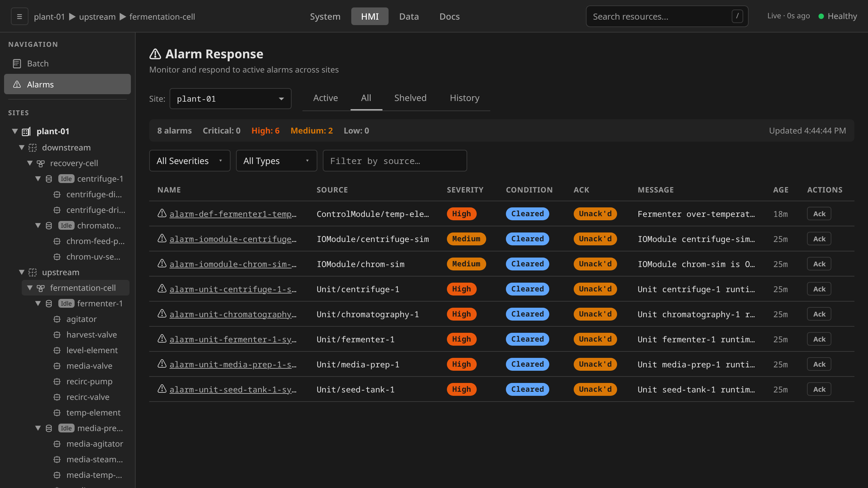Collapse the recovery-cell tree node
The image size is (868, 488).
click(30, 163)
